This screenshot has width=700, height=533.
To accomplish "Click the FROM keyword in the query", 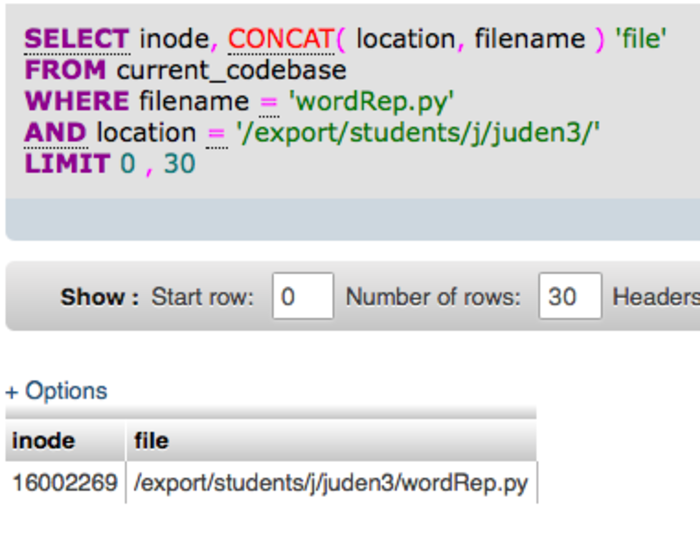I will coord(66,70).
